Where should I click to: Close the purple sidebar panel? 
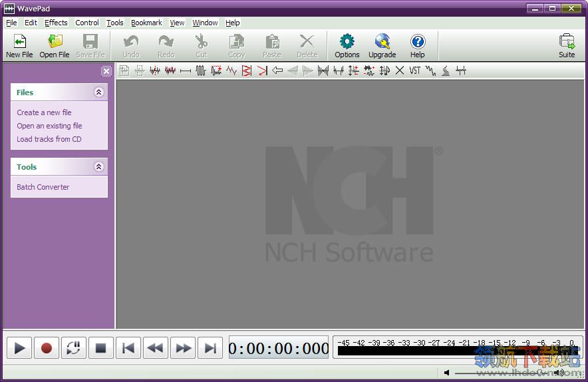coord(106,71)
